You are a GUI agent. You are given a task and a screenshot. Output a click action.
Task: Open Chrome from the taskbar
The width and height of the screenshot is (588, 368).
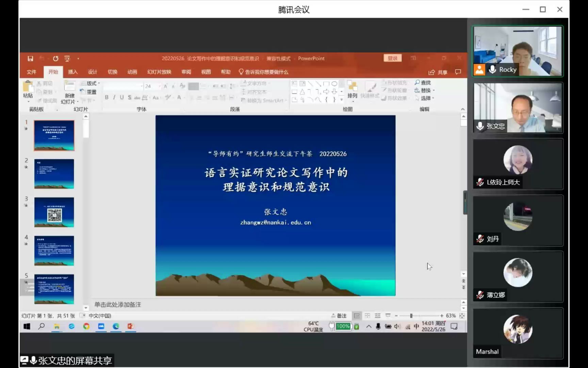tap(86, 326)
